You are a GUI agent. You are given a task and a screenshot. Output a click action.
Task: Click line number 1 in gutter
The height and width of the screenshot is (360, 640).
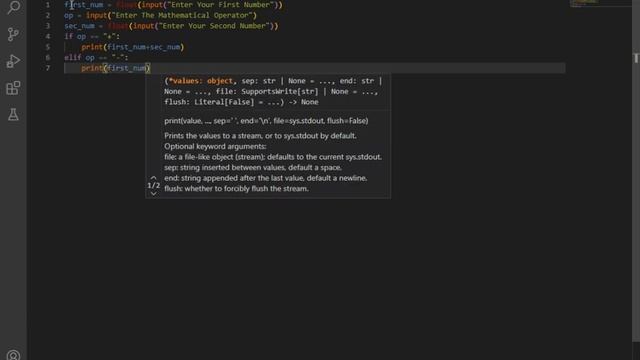click(x=48, y=5)
